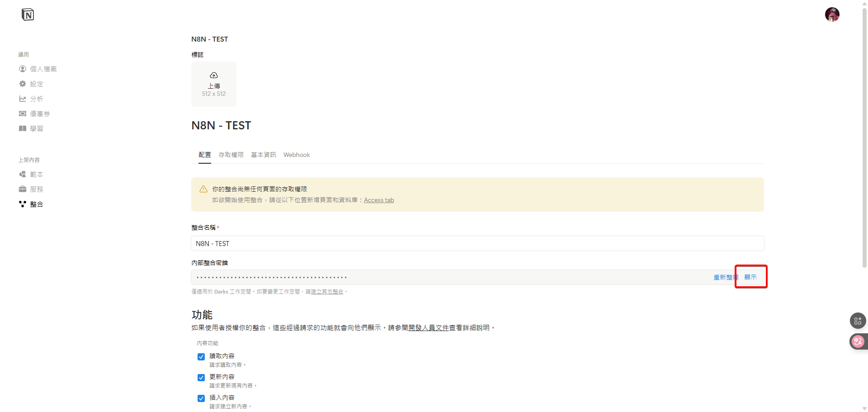
Task: Open 優惠券 in the sidebar
Action: click(x=40, y=114)
